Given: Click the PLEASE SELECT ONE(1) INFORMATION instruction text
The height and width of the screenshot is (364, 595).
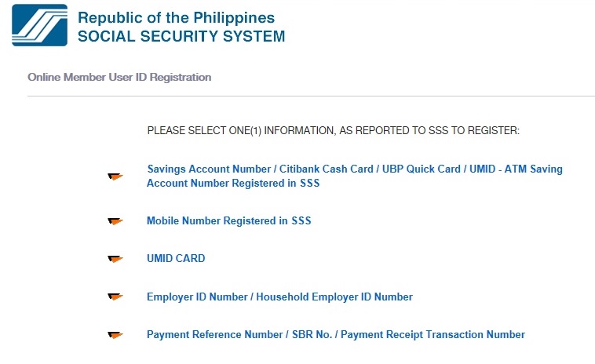Looking at the screenshot, I should pos(333,130).
